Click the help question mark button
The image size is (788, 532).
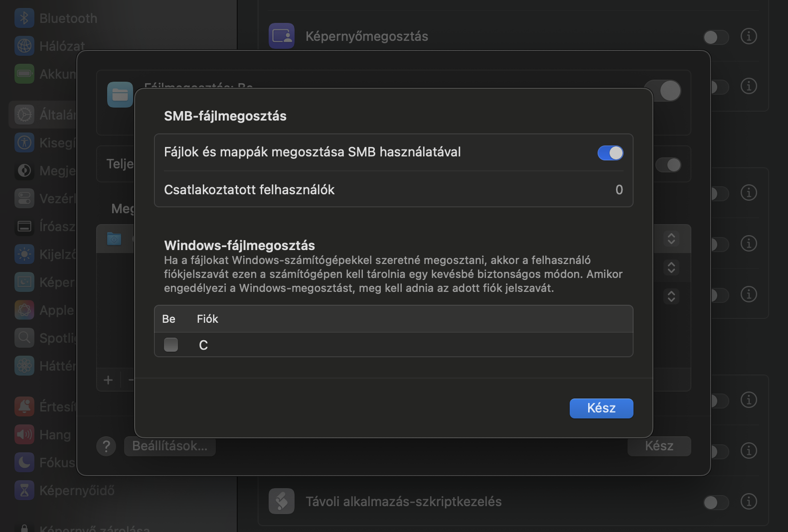tap(106, 446)
